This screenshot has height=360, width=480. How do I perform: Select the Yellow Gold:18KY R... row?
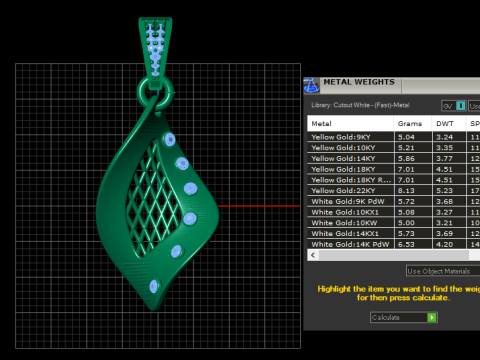pos(393,180)
